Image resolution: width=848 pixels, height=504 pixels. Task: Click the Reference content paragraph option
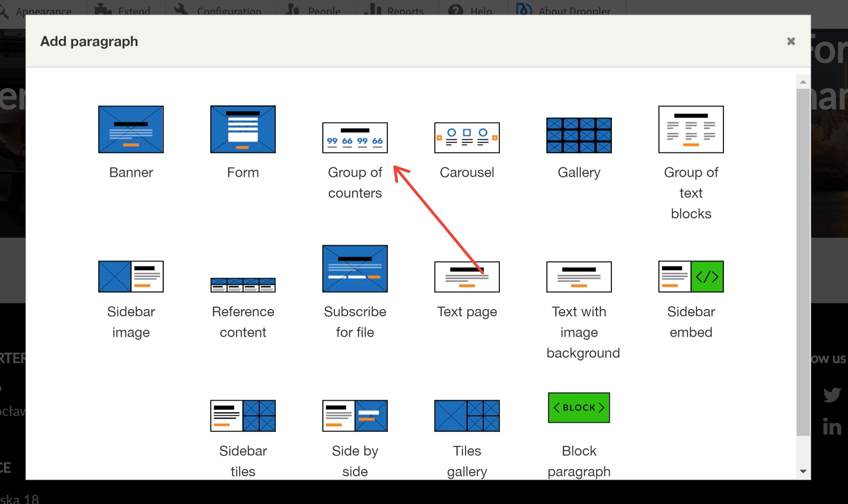point(243,299)
